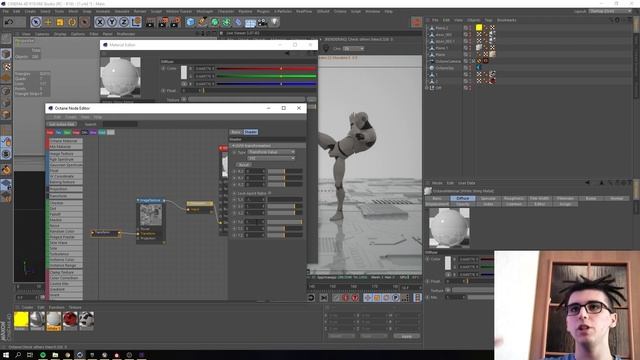640x360 pixels.
Task: Select the OctaneSky object in Object Manager
Action: point(444,68)
